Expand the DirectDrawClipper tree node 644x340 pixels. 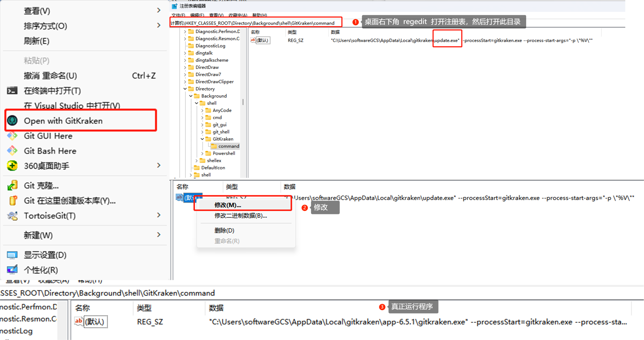[185, 82]
